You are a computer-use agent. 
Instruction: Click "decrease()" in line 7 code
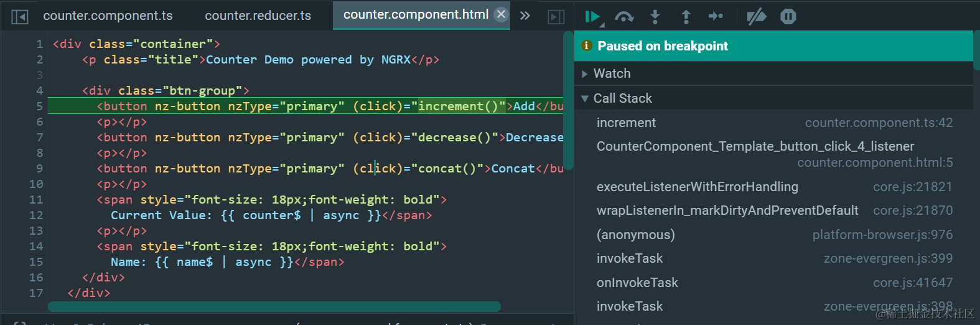pos(454,138)
